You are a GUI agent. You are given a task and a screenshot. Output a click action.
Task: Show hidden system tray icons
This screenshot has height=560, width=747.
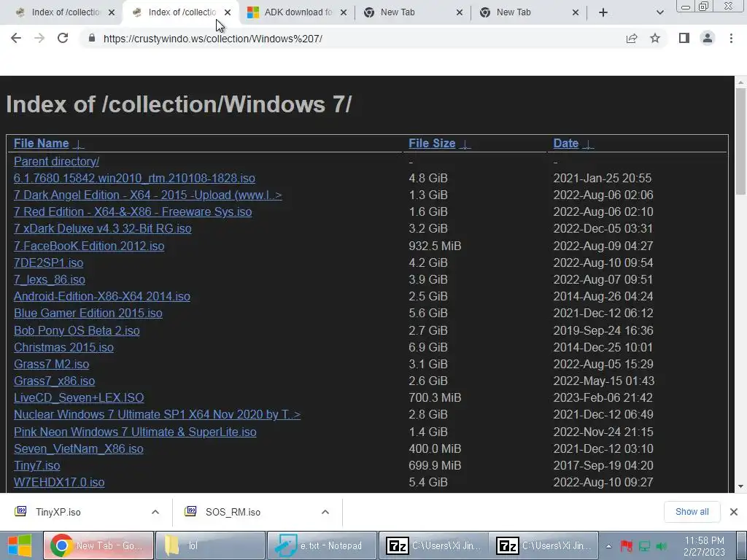tap(609, 546)
